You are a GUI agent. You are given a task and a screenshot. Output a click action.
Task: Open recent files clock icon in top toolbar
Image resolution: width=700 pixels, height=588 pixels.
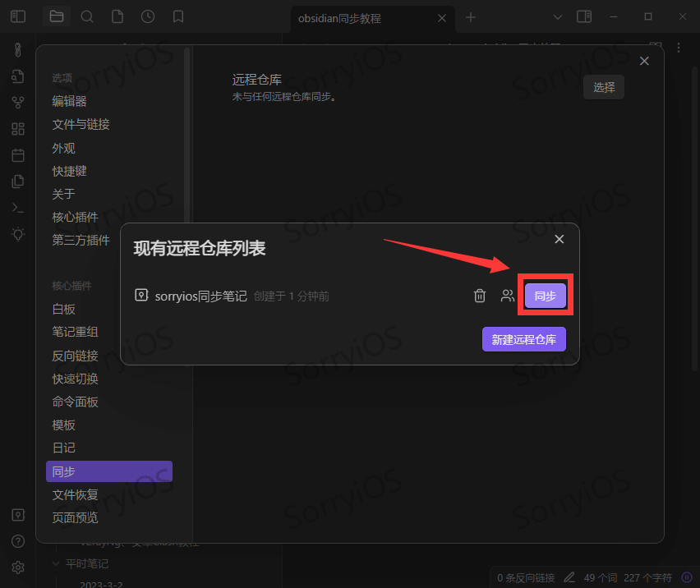point(146,16)
